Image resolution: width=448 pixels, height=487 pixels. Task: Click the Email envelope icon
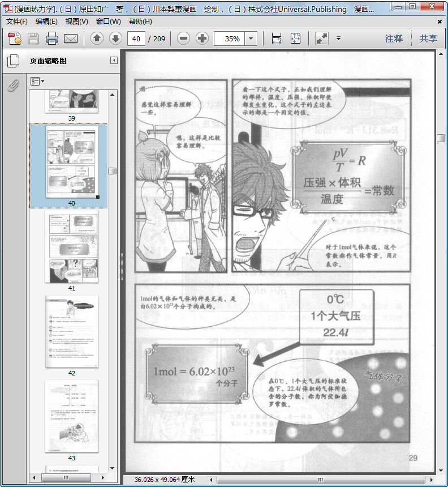tap(71, 39)
